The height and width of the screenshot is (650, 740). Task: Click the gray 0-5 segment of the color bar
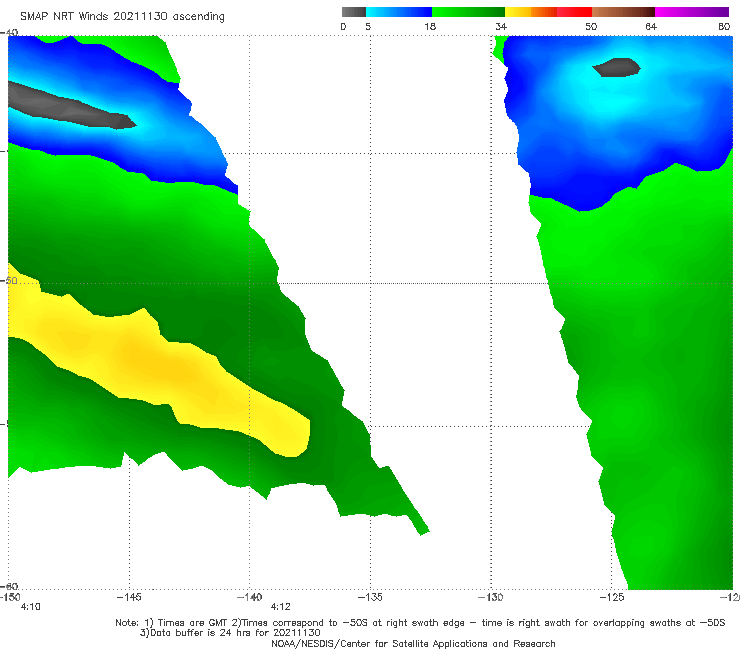tap(354, 12)
